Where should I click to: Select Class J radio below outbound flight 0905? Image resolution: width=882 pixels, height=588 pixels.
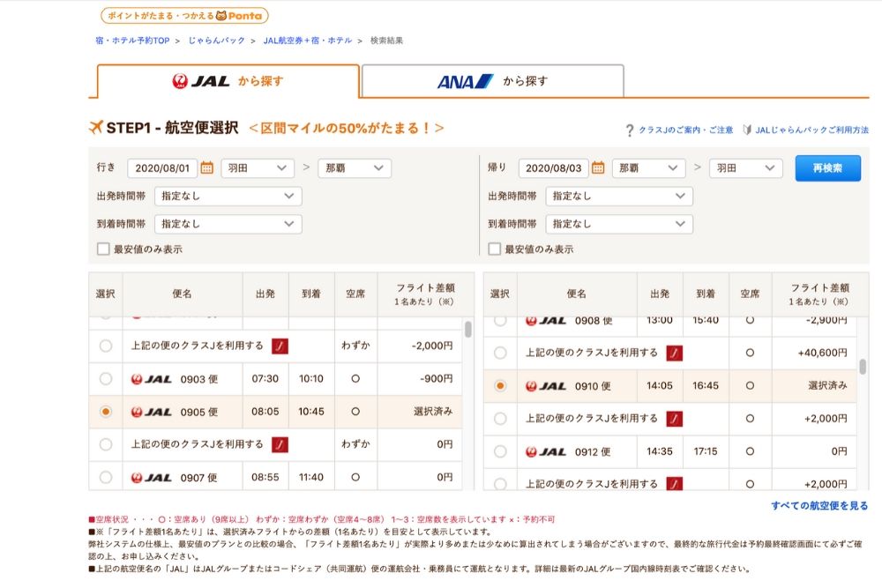[x=106, y=444]
